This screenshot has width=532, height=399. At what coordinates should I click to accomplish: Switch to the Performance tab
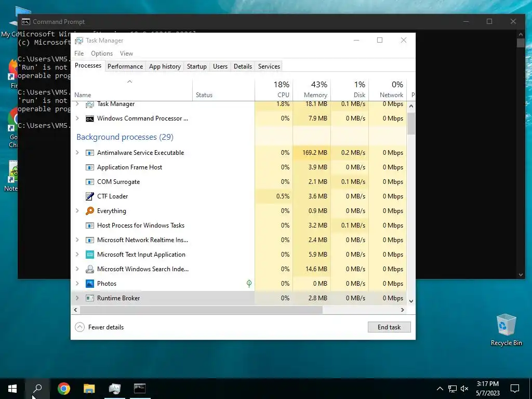[125, 66]
